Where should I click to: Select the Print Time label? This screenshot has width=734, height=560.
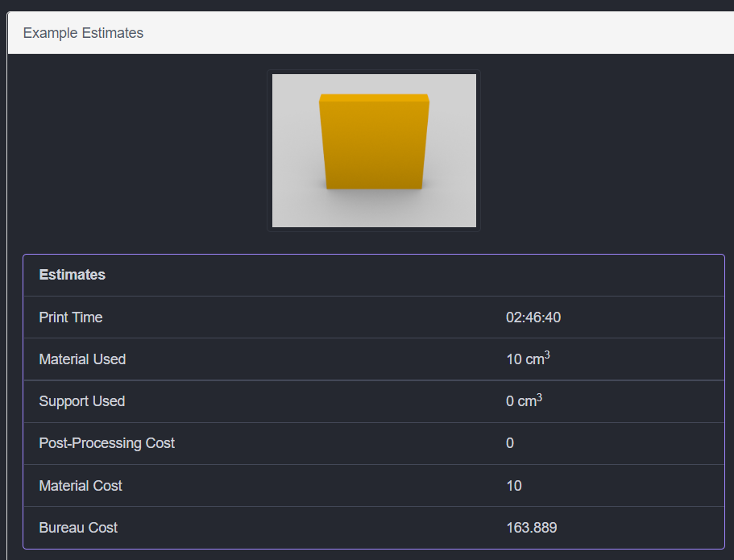[x=71, y=317]
